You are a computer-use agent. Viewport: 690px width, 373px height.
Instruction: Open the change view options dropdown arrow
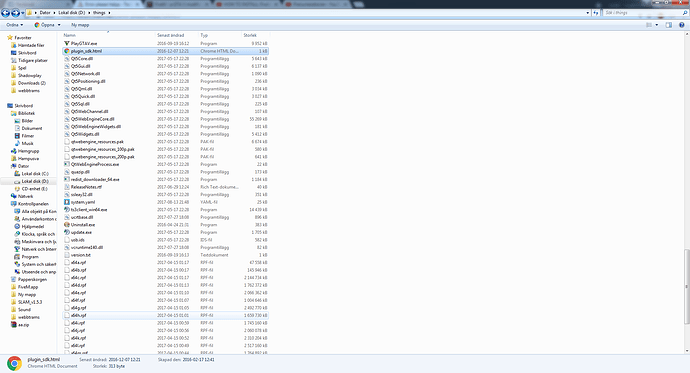click(x=657, y=25)
